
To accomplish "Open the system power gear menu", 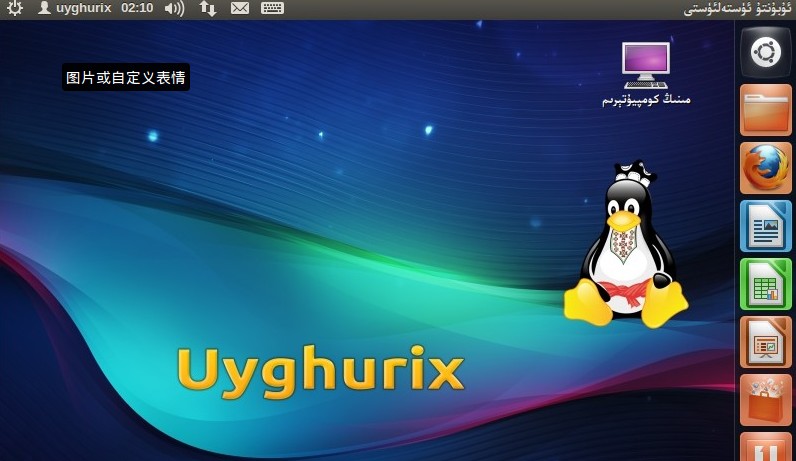I will [15, 8].
